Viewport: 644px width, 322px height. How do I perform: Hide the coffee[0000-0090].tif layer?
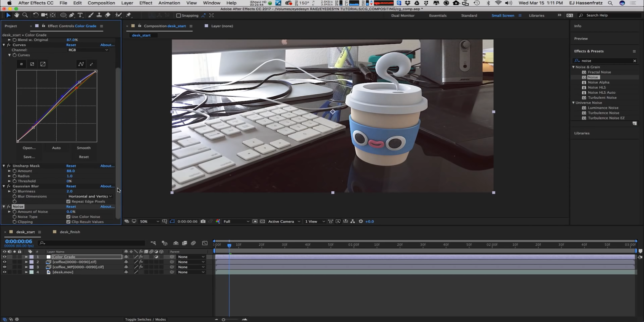pyautogui.click(x=4, y=262)
